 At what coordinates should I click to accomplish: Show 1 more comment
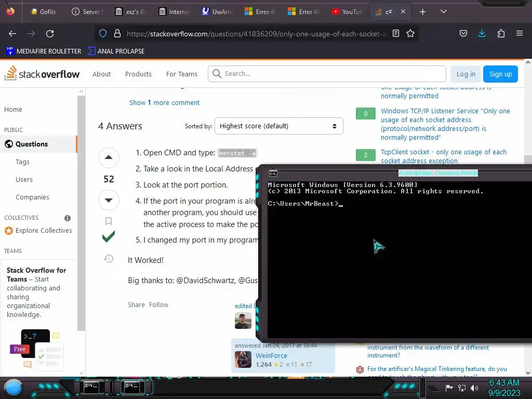click(164, 102)
